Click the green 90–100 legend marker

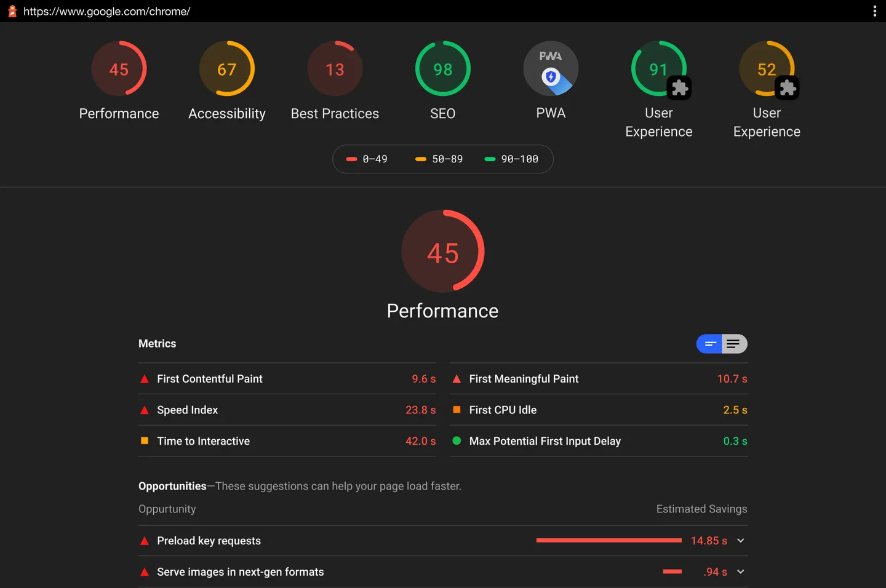(x=490, y=159)
